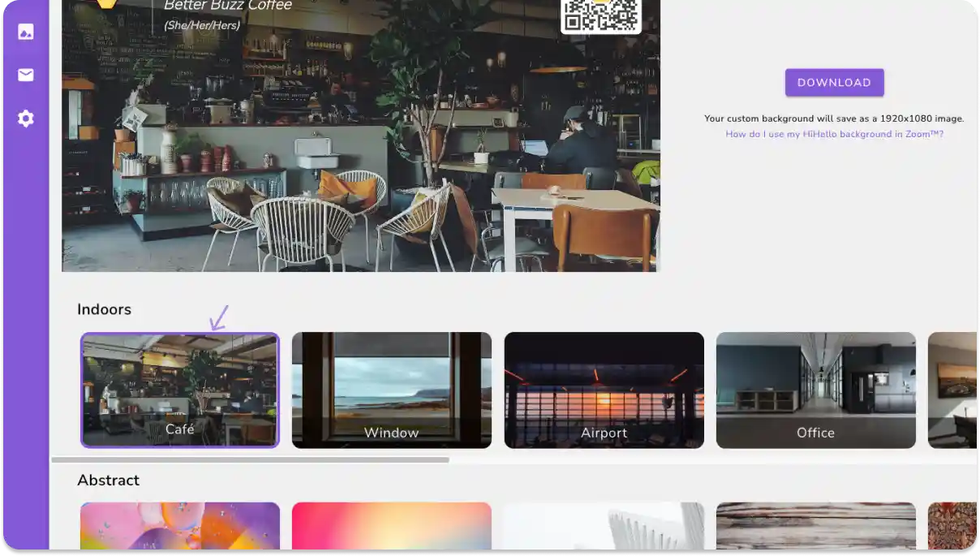
Task: Open the HiHello background in Zoom help link
Action: coord(834,134)
